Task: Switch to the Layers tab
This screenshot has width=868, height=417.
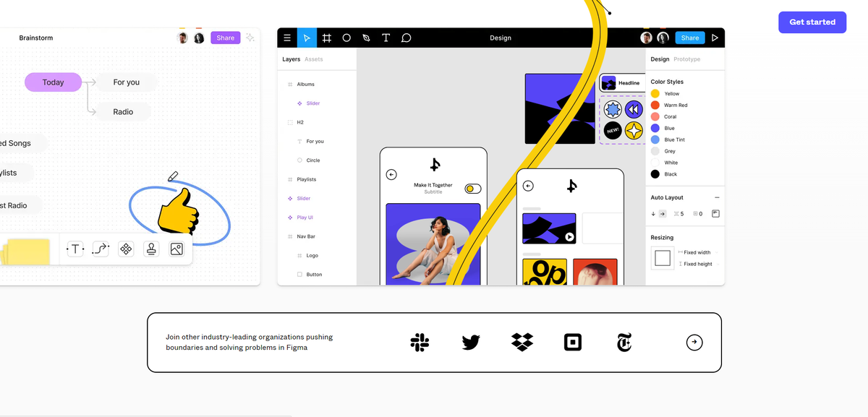Action: click(291, 59)
